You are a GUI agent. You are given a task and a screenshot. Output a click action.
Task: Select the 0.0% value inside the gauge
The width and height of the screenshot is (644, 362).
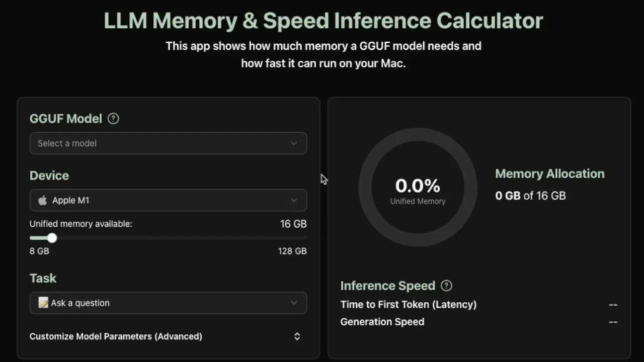coord(418,186)
